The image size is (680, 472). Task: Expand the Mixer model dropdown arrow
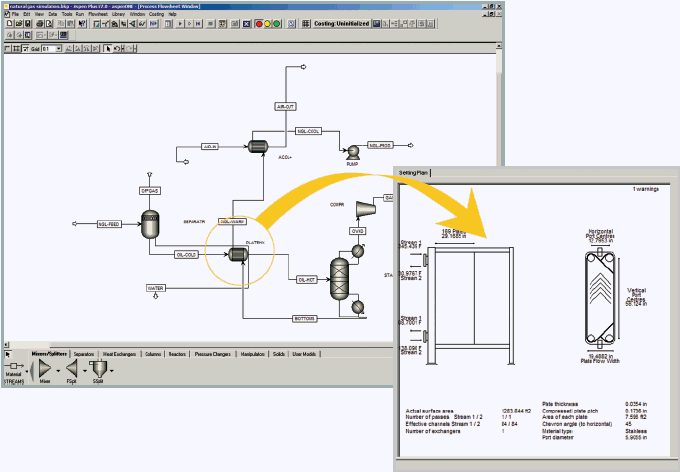[57, 372]
